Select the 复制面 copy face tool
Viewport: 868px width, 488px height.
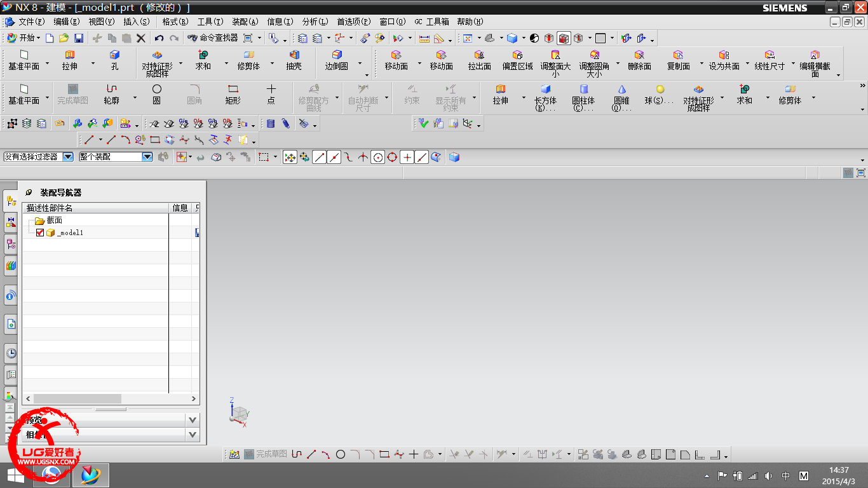[678, 60]
